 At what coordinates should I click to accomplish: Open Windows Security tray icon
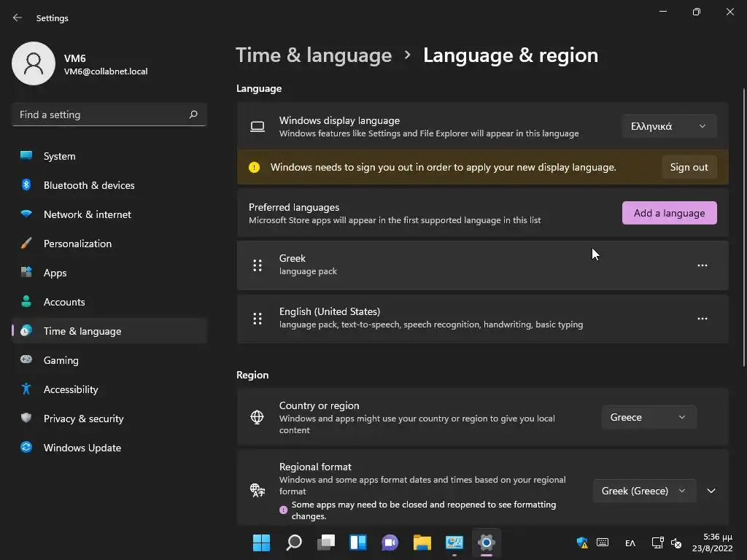point(582,542)
